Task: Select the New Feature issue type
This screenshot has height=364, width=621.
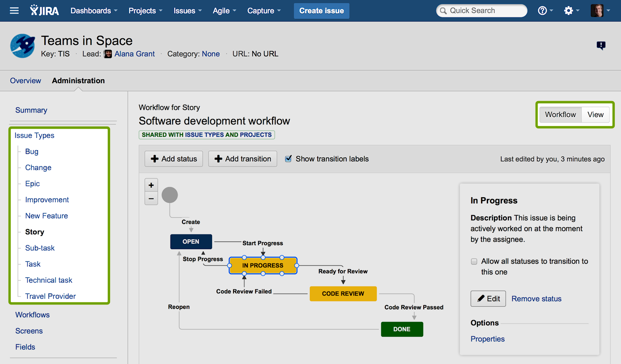Action: coord(47,216)
